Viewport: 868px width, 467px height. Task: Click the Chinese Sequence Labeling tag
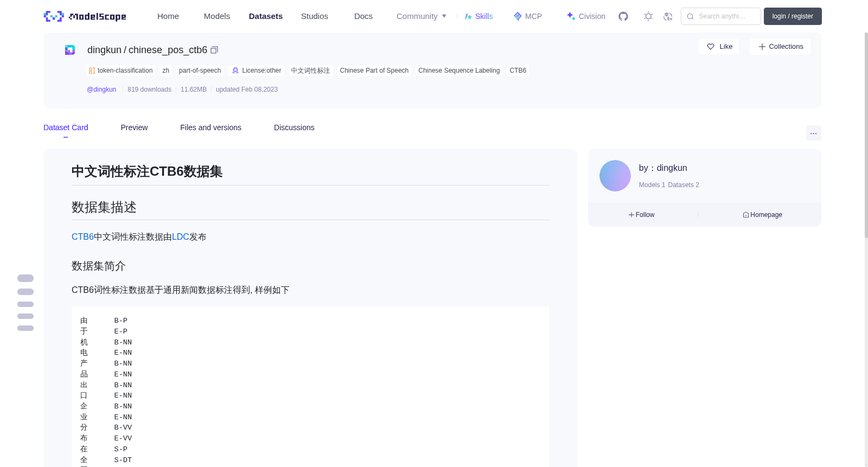click(x=459, y=71)
